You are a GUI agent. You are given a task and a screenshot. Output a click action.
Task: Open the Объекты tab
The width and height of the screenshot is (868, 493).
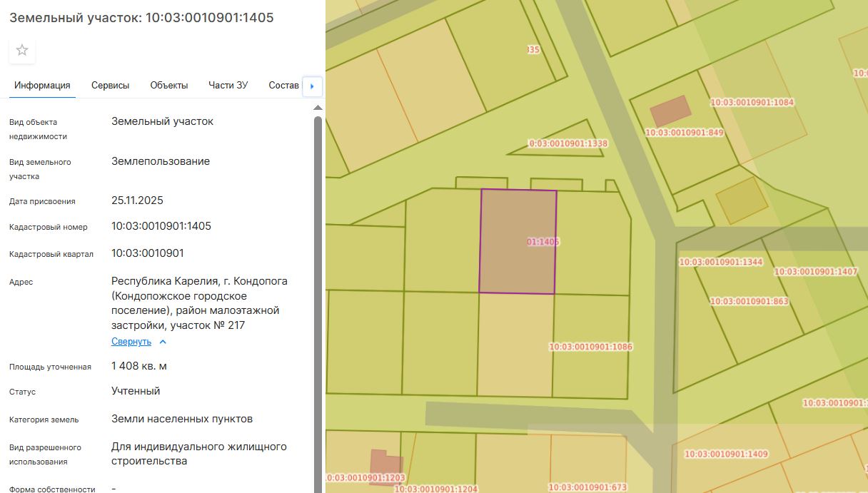coord(169,86)
